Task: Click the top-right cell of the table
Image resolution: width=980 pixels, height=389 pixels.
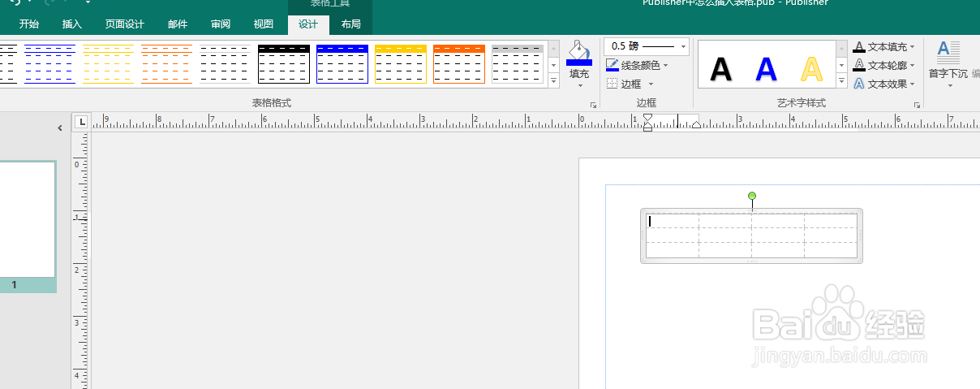Action: point(831,220)
